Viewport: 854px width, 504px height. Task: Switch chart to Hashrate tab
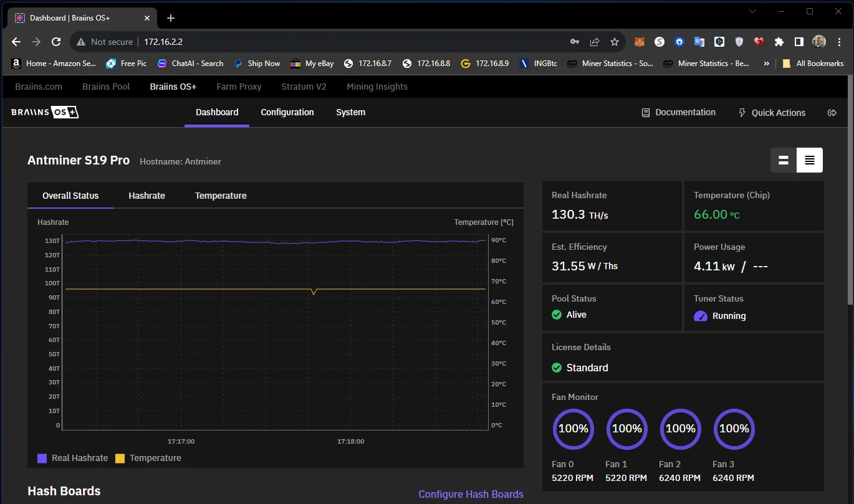click(146, 196)
